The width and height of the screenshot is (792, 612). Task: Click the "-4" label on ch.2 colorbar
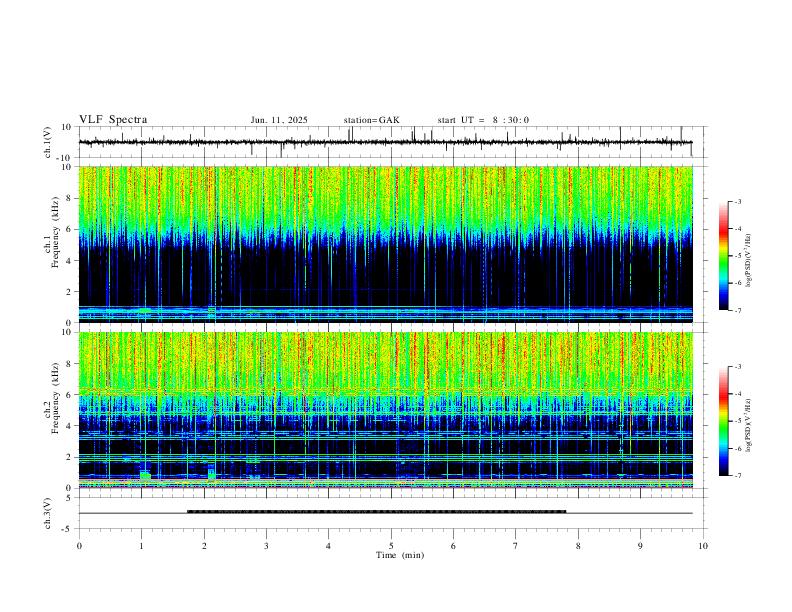tap(737, 394)
